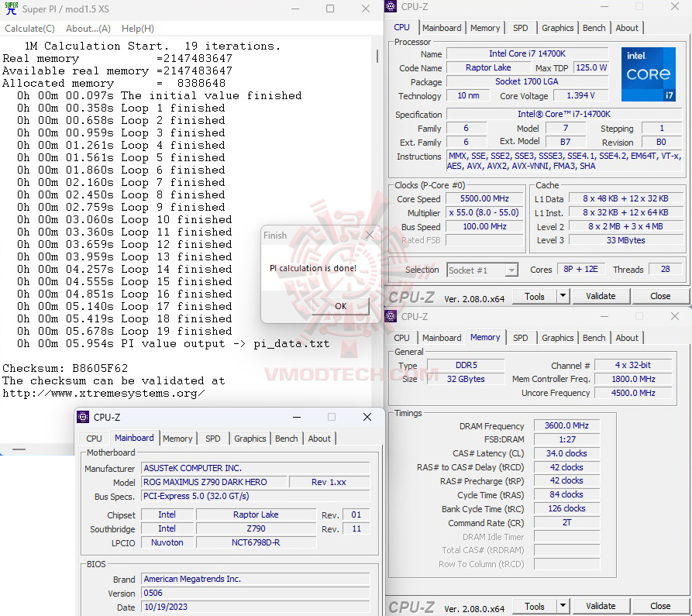
Task: Click the CPU-Z icon in the top title bar
Action: click(389, 6)
